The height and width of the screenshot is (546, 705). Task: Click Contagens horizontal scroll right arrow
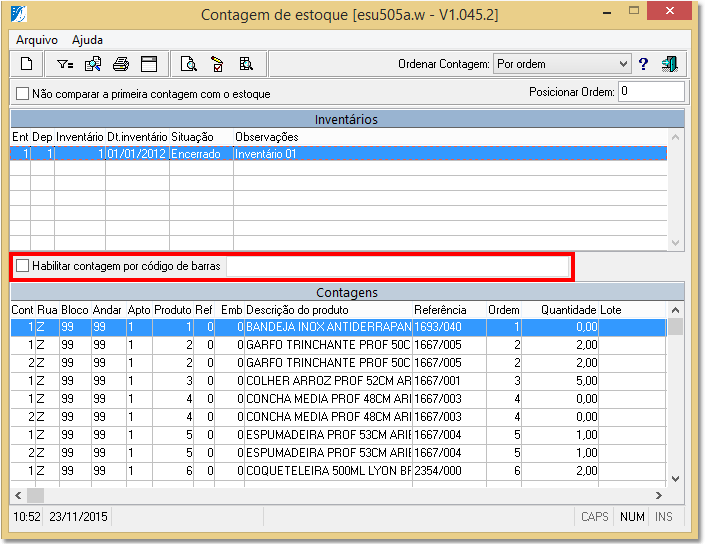659,495
